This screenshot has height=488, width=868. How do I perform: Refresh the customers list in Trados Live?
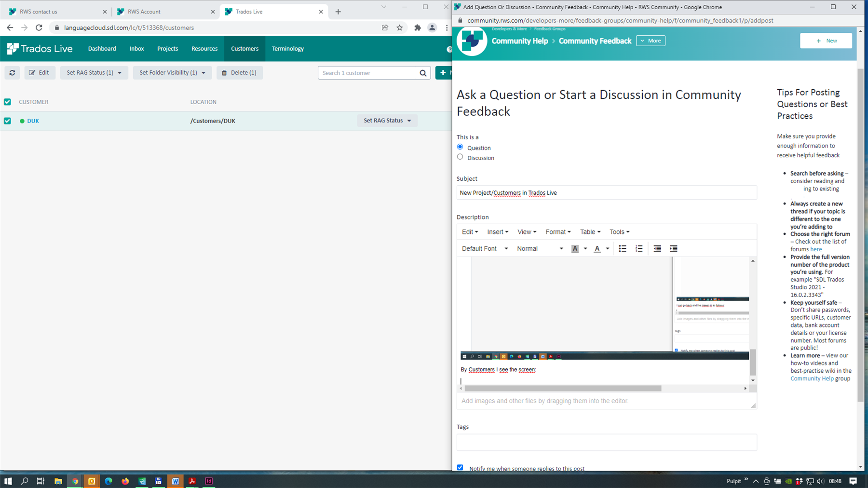click(12, 72)
